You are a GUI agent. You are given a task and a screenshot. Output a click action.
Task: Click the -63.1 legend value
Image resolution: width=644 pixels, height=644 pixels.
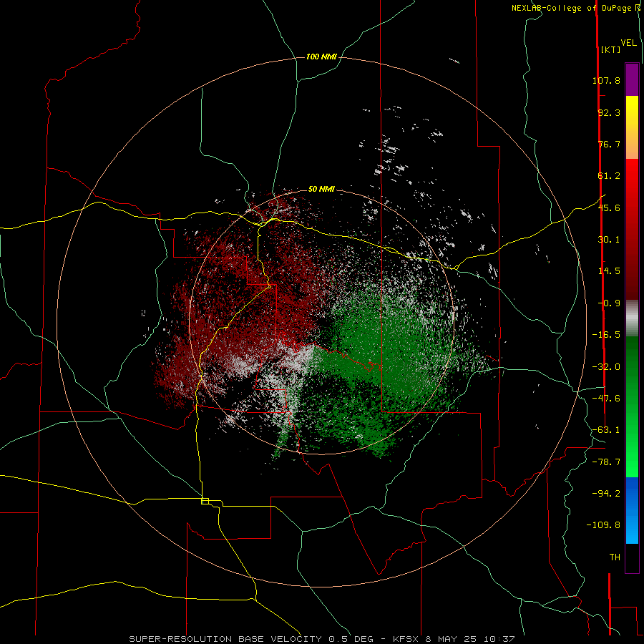coord(606,430)
